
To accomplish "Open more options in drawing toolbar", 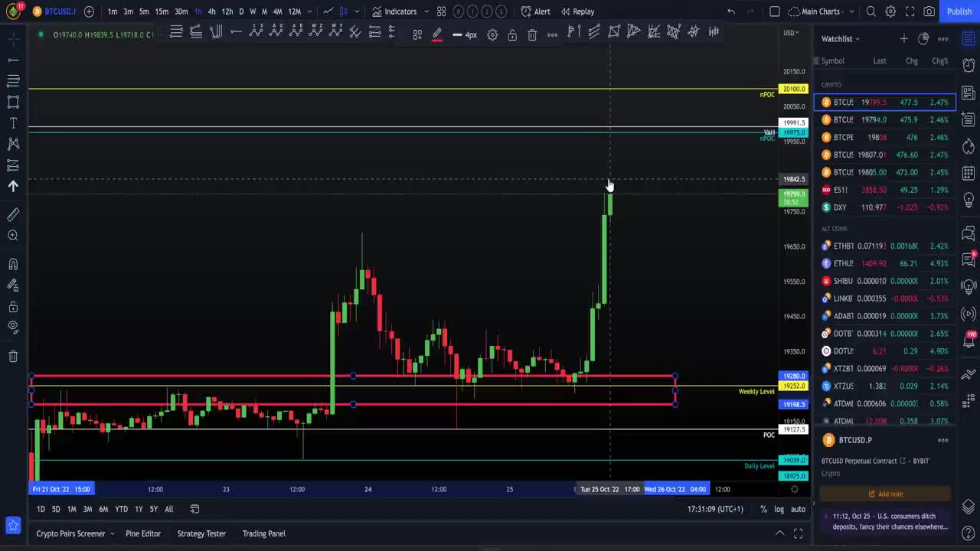I will coord(552,34).
